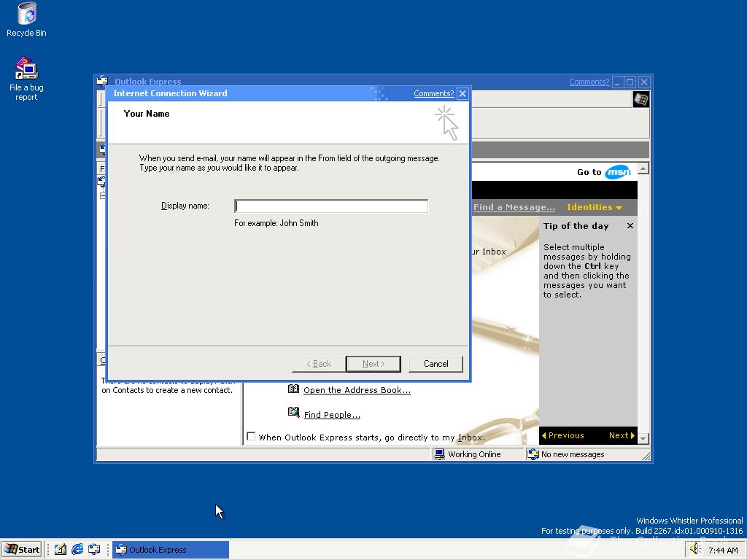
Task: Close the Internet Connection Wizard dialog
Action: [x=462, y=93]
